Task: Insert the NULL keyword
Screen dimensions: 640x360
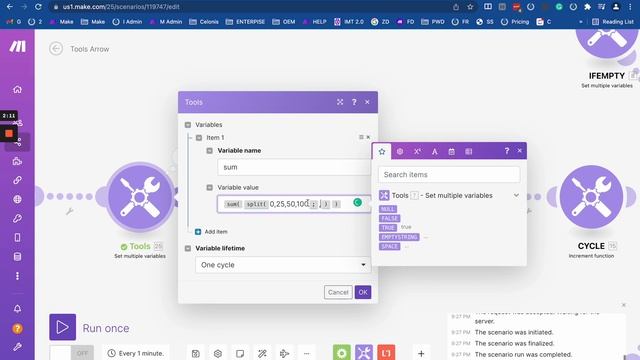Action: (388, 209)
